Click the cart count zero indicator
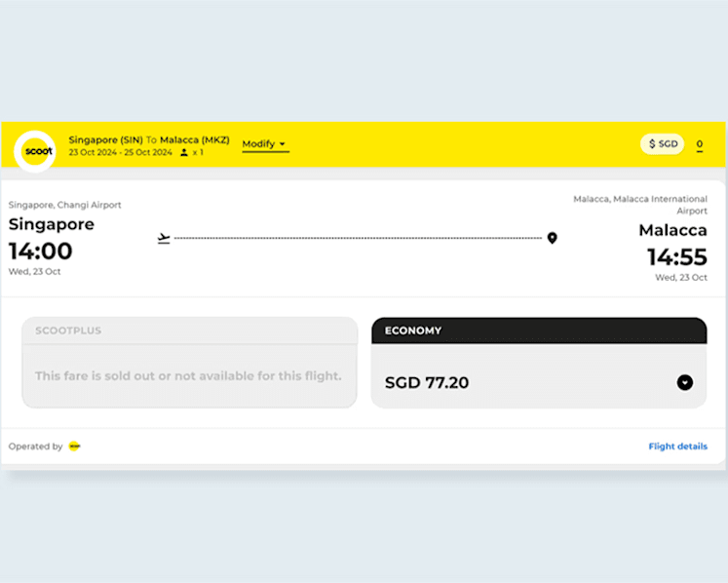This screenshot has width=728, height=583. point(699,144)
